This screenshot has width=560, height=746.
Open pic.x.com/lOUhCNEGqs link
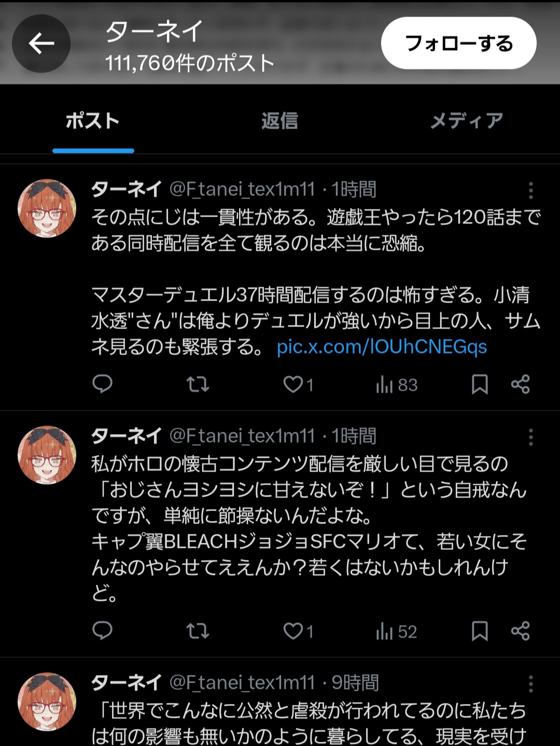coord(382,347)
